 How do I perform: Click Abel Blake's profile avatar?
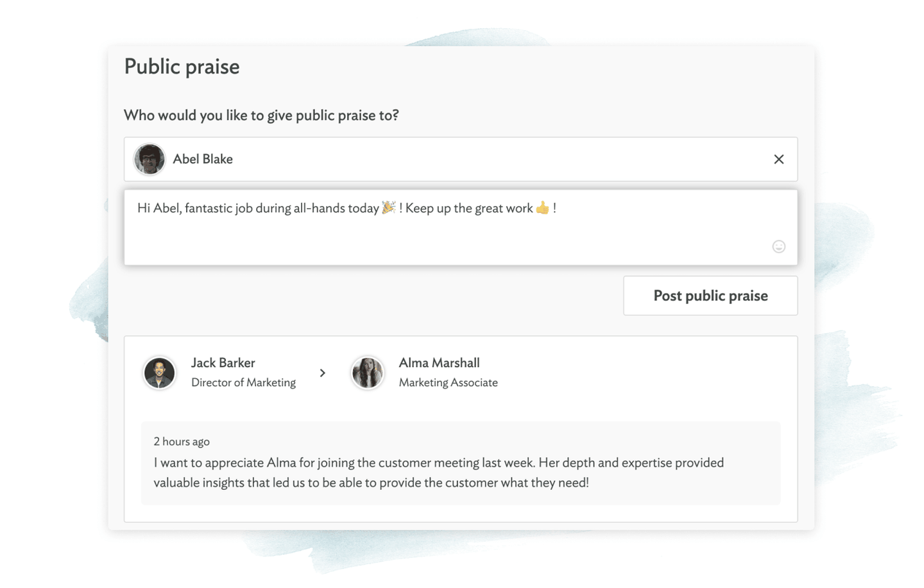150,159
